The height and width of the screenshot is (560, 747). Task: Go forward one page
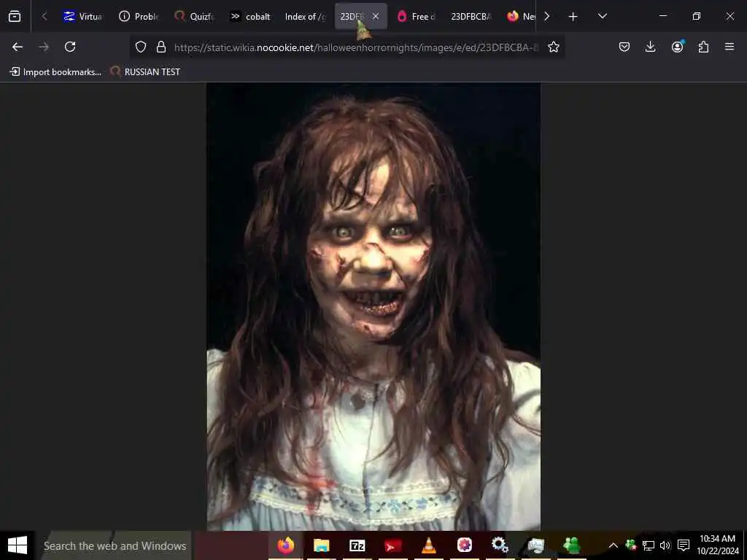(44, 47)
